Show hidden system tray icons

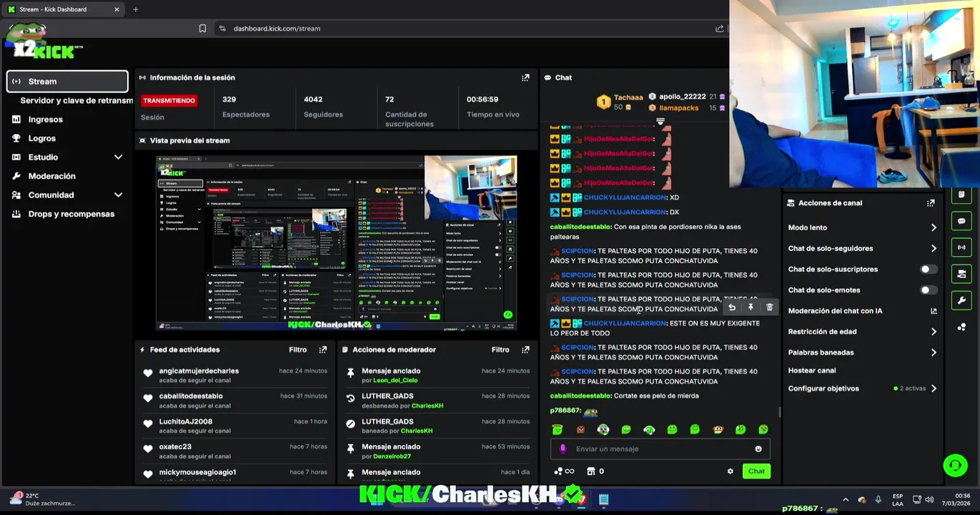(x=846, y=500)
